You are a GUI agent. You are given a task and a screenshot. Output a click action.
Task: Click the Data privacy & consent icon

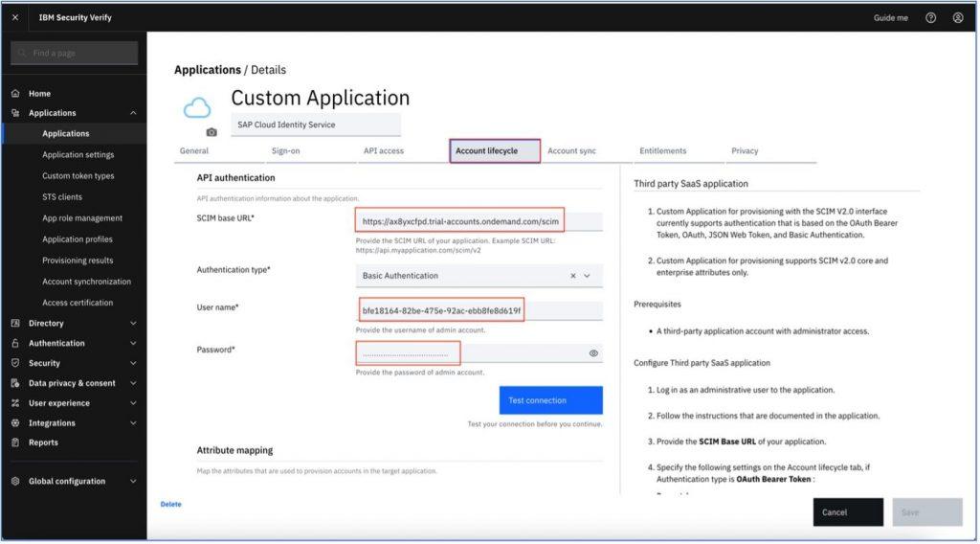point(15,383)
